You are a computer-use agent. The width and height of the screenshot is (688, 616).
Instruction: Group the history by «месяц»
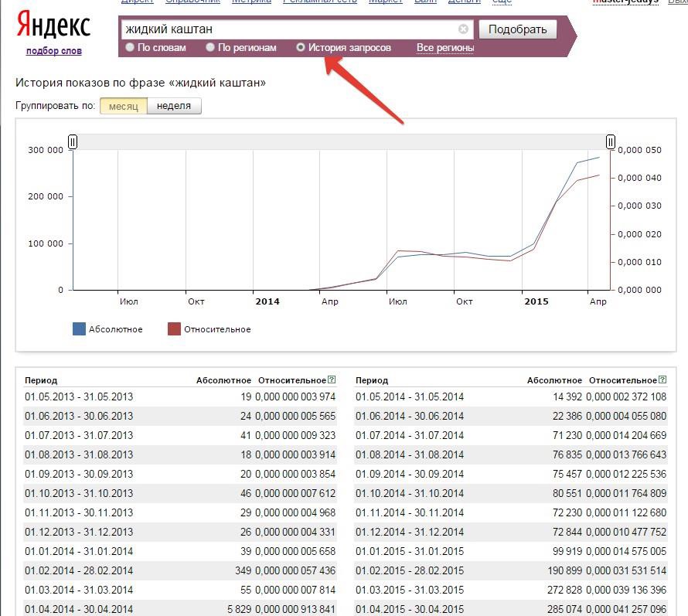[x=123, y=106]
